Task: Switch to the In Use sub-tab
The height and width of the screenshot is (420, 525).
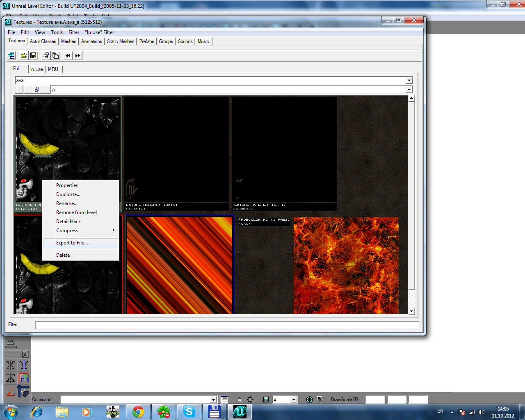Action: pyautogui.click(x=37, y=69)
